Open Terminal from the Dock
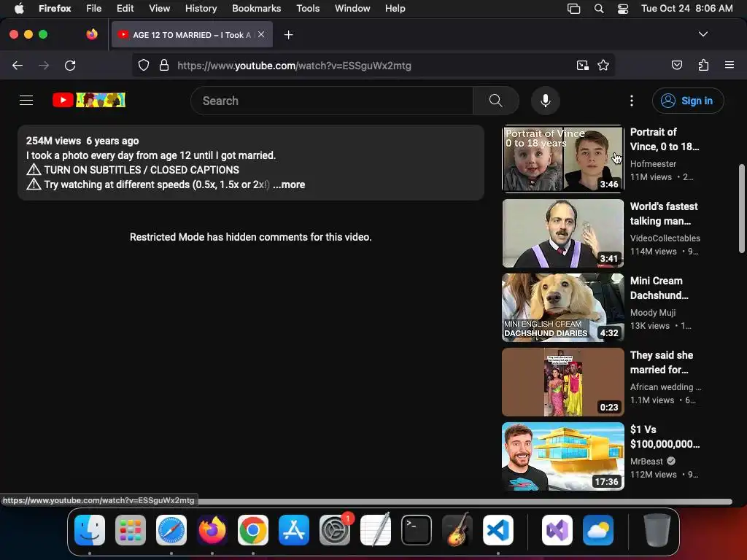747x560 pixels. [x=417, y=530]
